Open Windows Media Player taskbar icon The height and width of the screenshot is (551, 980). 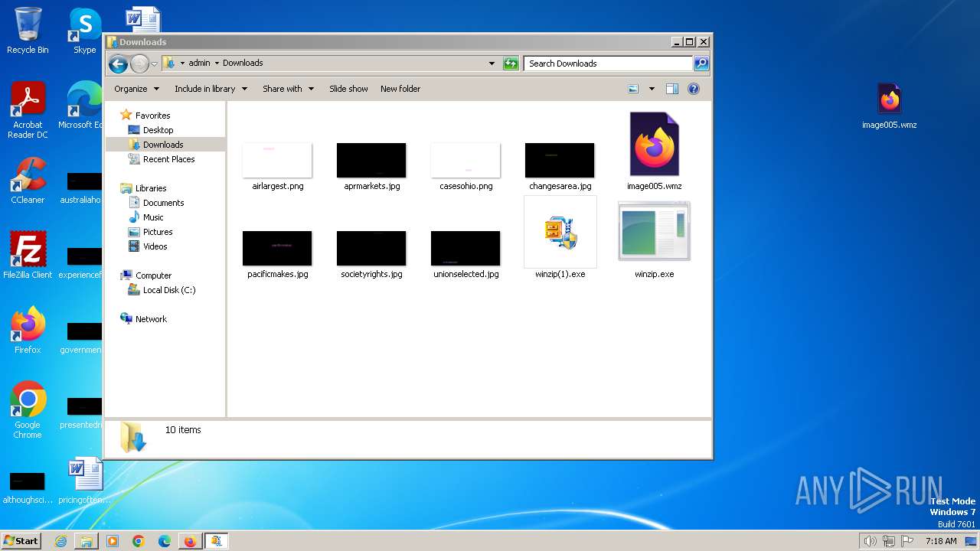(113, 541)
